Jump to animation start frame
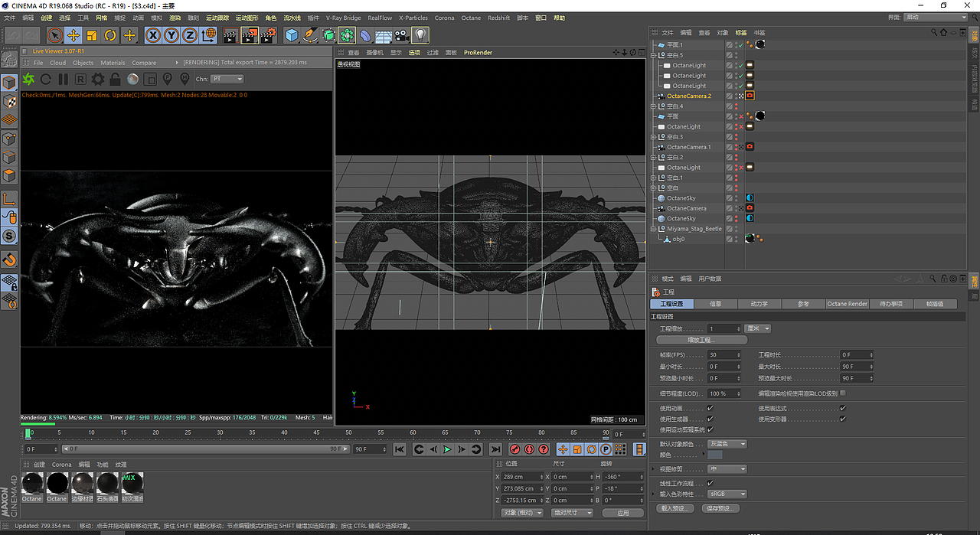Viewport: 980px width, 535px height. pyautogui.click(x=400, y=449)
